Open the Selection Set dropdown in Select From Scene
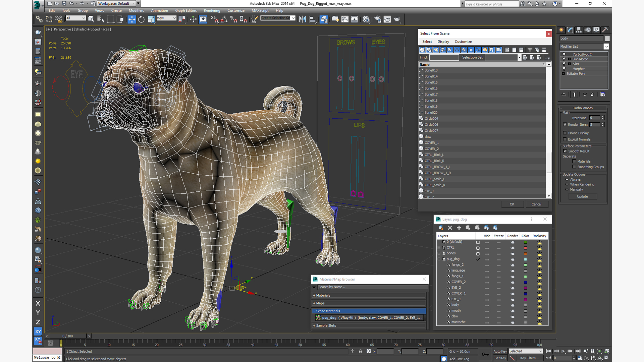Screen dimensions: 644x362 click(519, 58)
